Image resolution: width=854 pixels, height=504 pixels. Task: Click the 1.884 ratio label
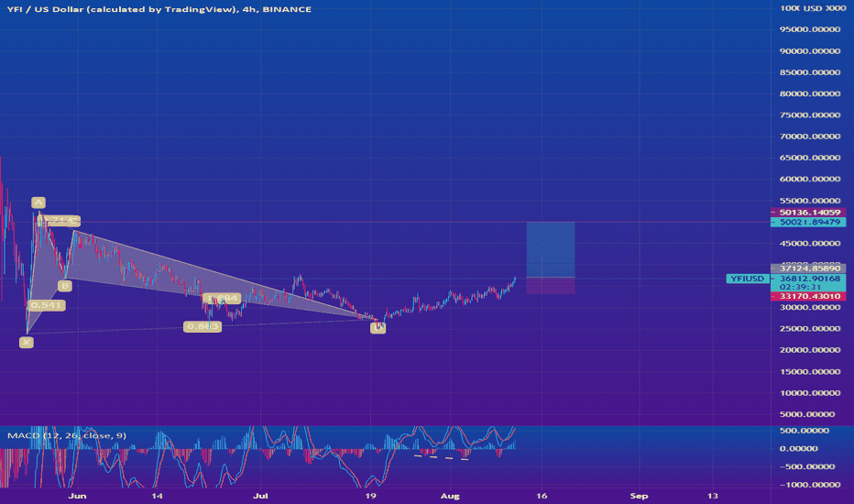coord(222,298)
